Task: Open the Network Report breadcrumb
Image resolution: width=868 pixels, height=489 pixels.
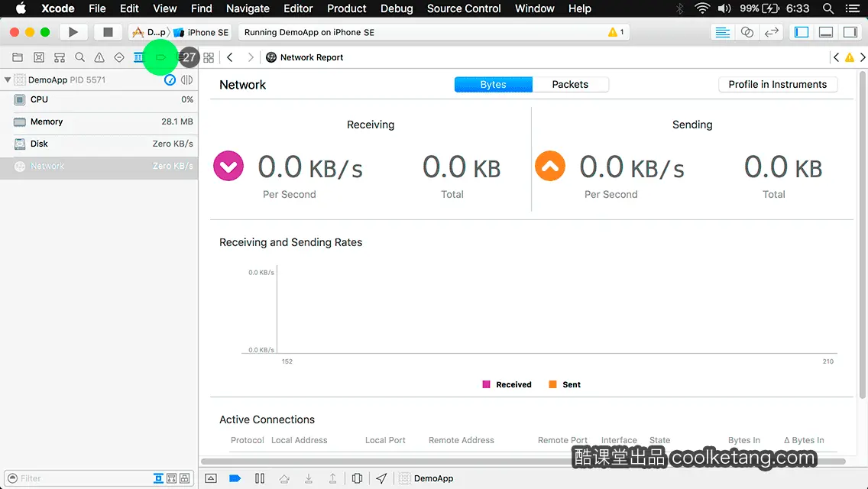Action: coord(304,57)
